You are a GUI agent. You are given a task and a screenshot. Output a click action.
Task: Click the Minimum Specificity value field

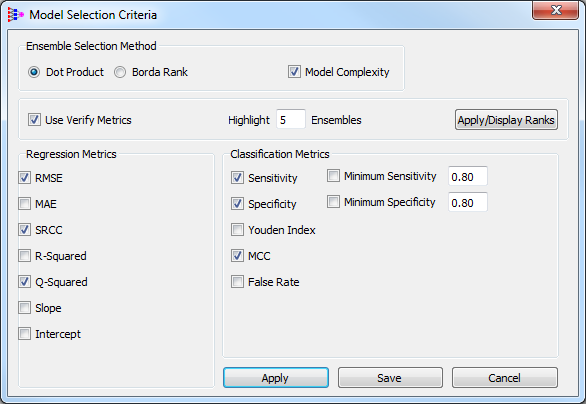tap(468, 202)
